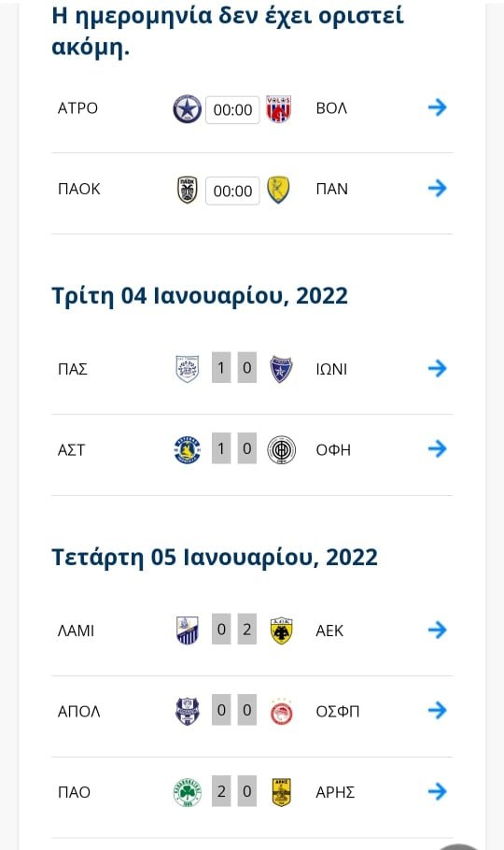This screenshot has width=504, height=850.
Task: Click the Atromitos team logo
Action: click(187, 109)
